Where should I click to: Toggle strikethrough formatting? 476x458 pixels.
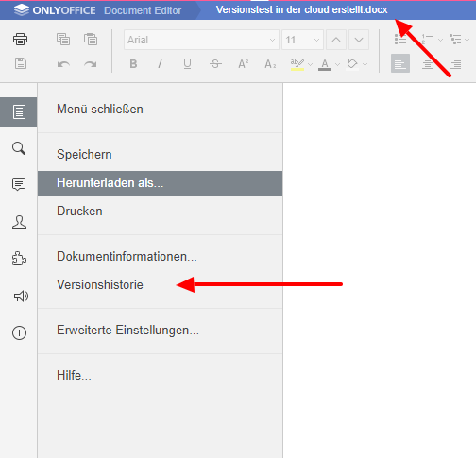click(215, 64)
